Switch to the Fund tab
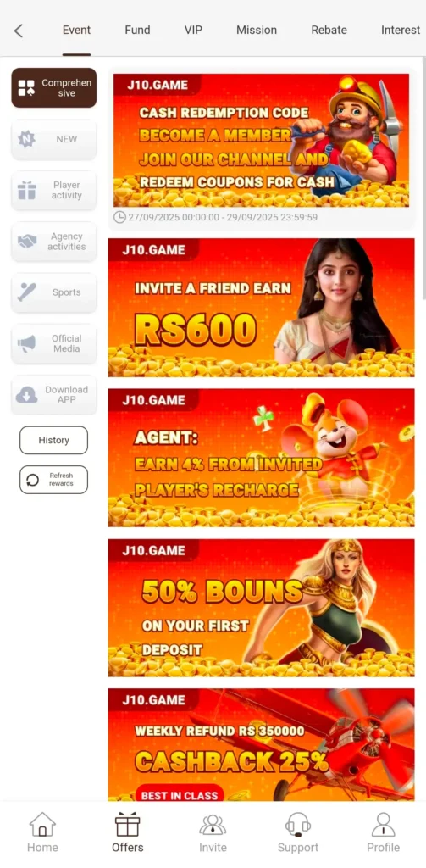The height and width of the screenshot is (868, 426). tap(137, 30)
